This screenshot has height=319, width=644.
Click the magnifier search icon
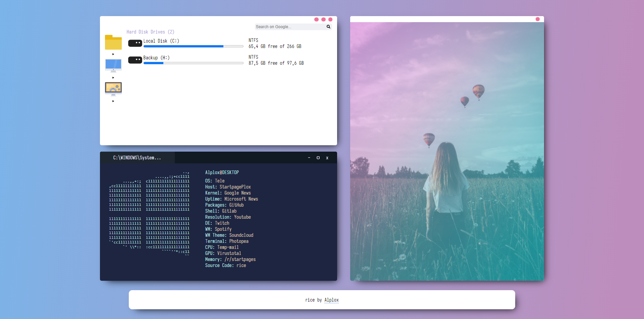click(329, 27)
